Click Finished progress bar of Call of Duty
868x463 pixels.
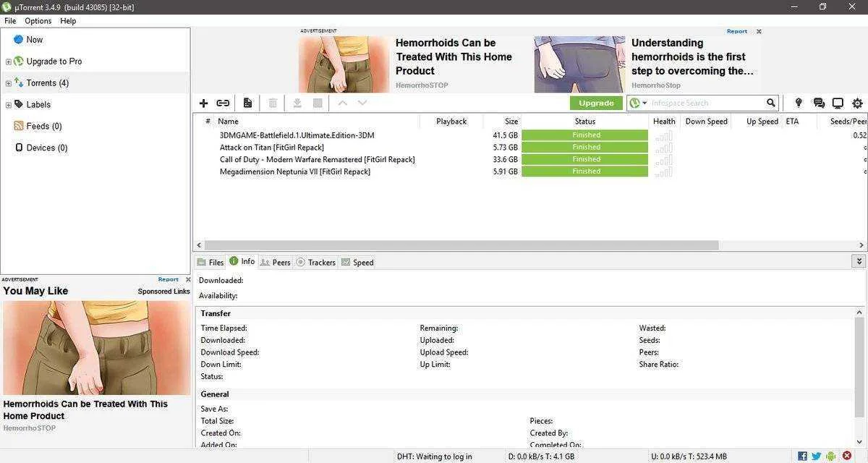pyautogui.click(x=585, y=159)
